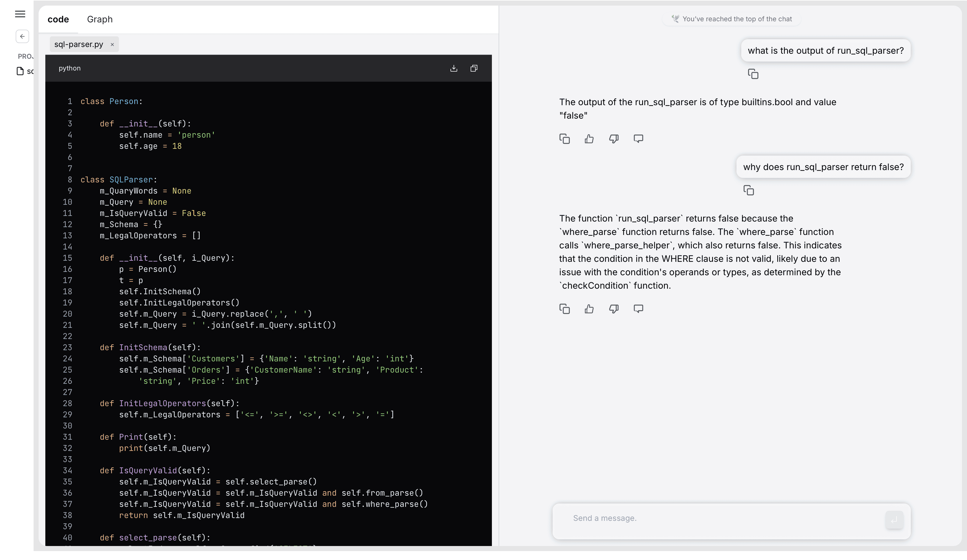Open a comment on the second response
The height and width of the screenshot is (560, 967).
pyautogui.click(x=639, y=309)
